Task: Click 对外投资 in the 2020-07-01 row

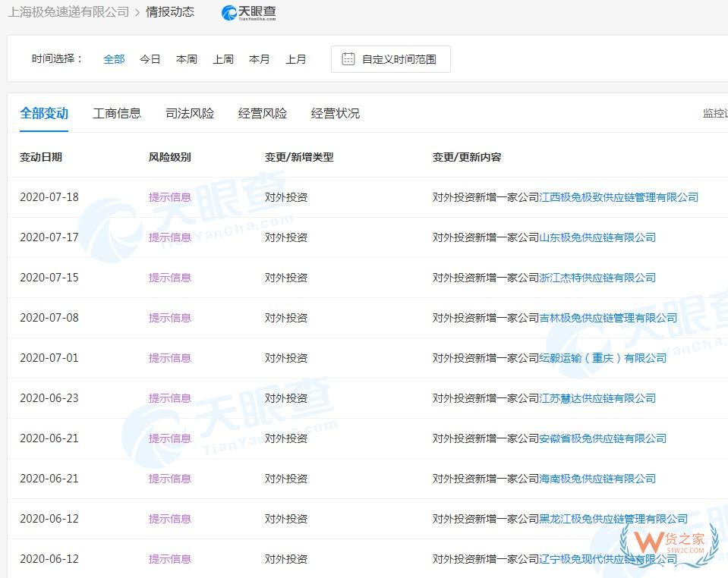Action: (x=286, y=358)
